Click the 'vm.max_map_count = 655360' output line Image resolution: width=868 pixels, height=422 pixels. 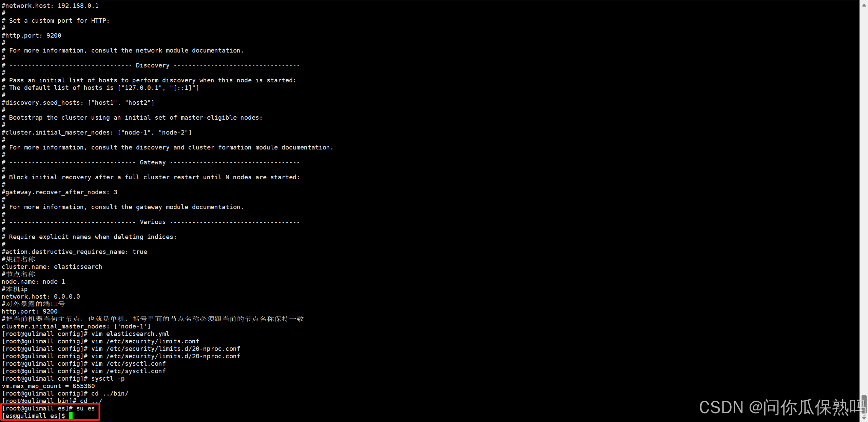pos(48,386)
